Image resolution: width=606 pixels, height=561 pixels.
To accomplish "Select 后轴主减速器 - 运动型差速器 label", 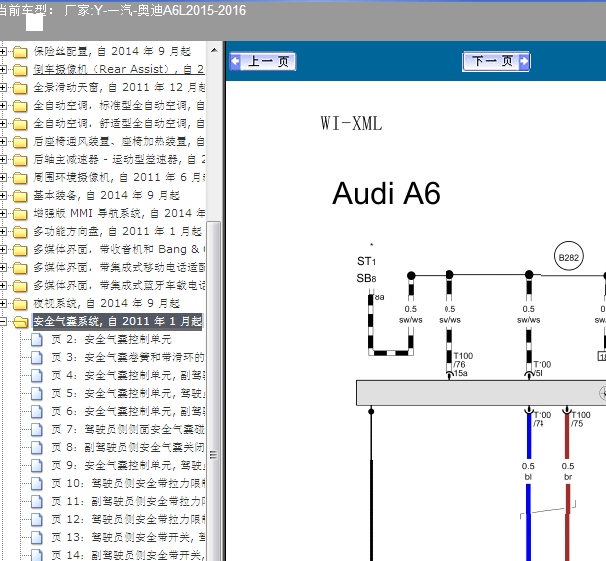I will pos(119,160).
